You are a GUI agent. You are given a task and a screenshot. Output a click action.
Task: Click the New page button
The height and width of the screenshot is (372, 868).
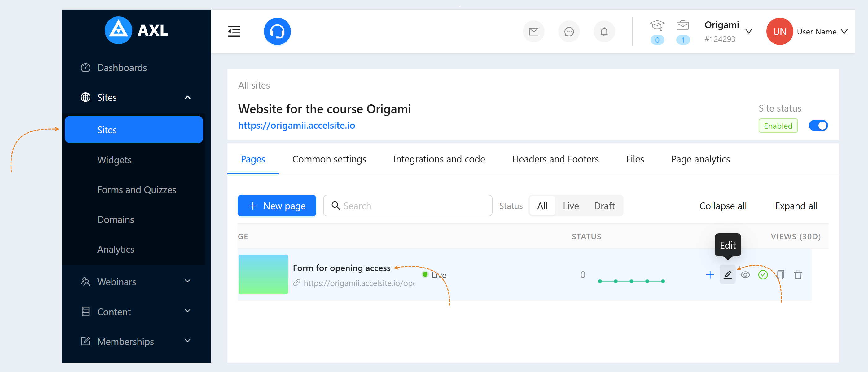point(277,206)
